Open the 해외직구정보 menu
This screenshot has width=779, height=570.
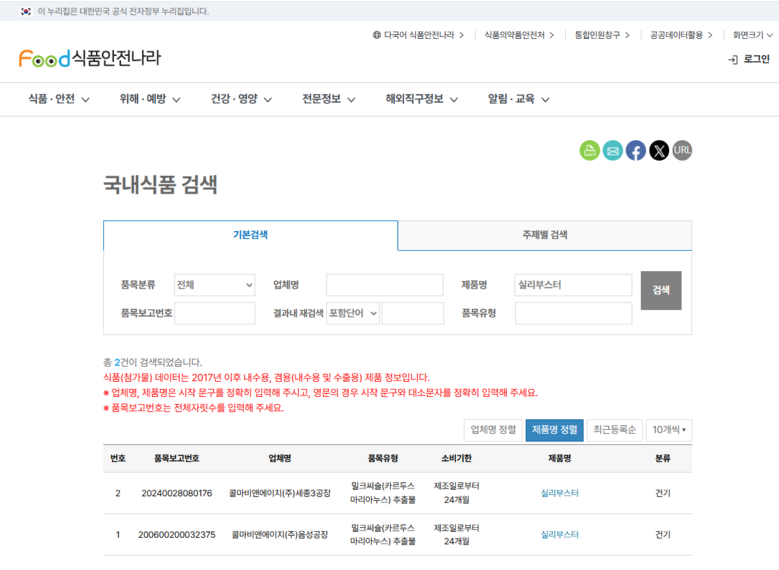point(421,99)
